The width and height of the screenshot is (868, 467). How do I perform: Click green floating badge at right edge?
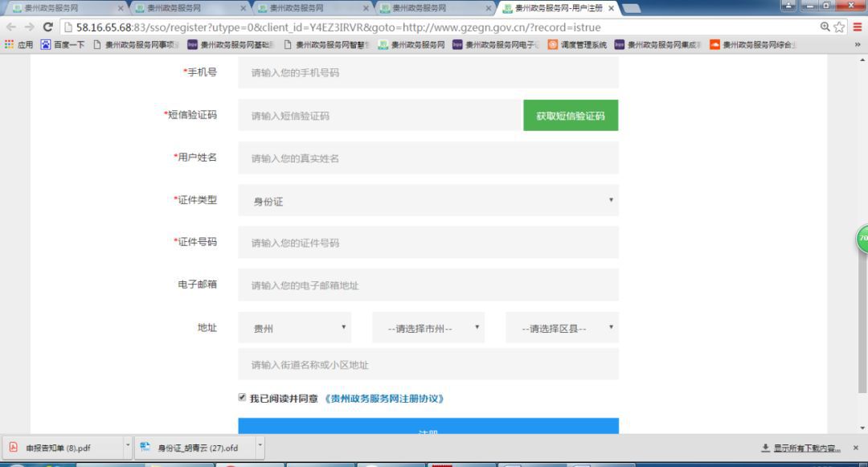coord(862,239)
